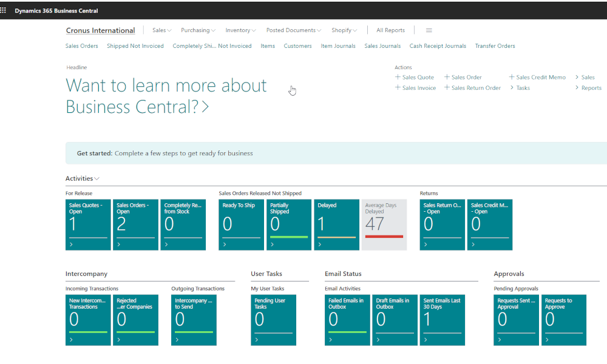Image resolution: width=607 pixels, height=364 pixels.
Task: Expand the Reports actions group
Action: pos(588,88)
